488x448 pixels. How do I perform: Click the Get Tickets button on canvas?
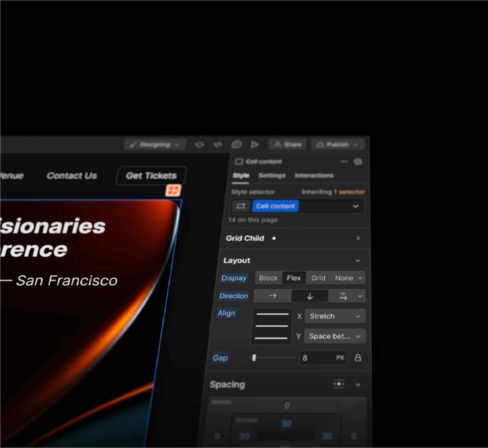click(151, 175)
